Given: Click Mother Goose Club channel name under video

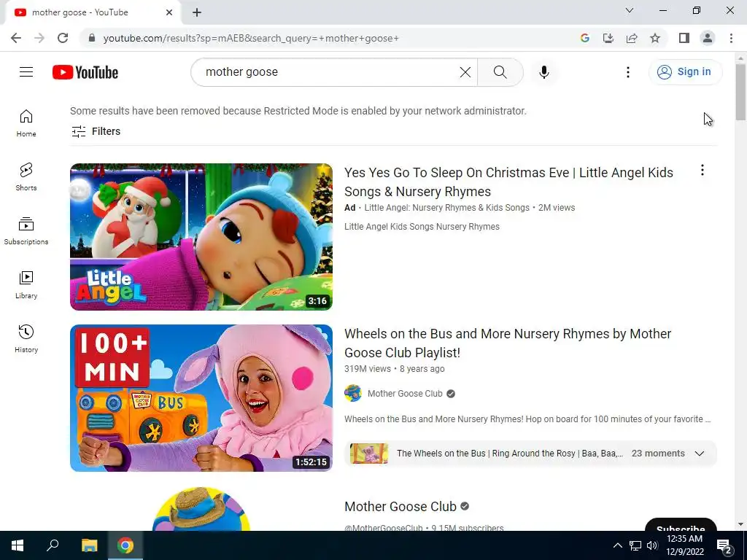Looking at the screenshot, I should [x=405, y=393].
